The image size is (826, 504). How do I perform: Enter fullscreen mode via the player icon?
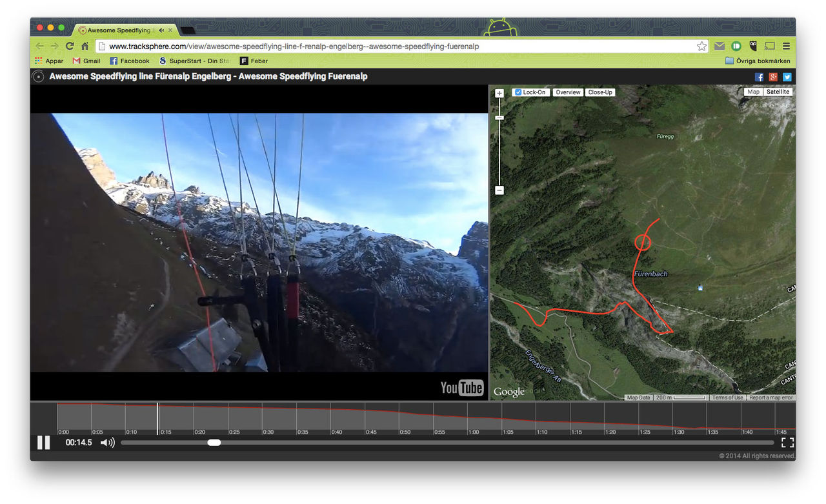[x=787, y=442]
